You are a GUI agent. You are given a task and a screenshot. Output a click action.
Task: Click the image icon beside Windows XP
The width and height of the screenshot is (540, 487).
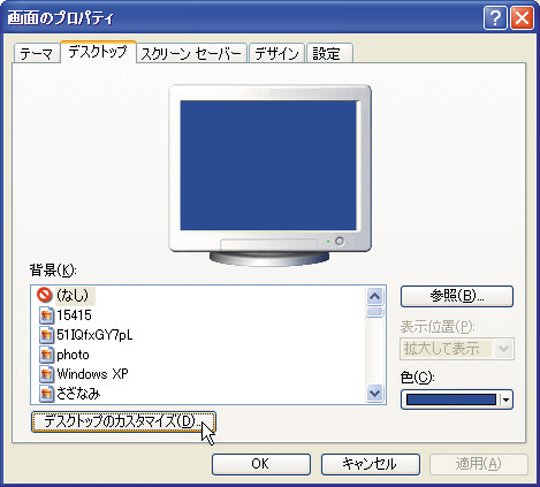point(46,374)
